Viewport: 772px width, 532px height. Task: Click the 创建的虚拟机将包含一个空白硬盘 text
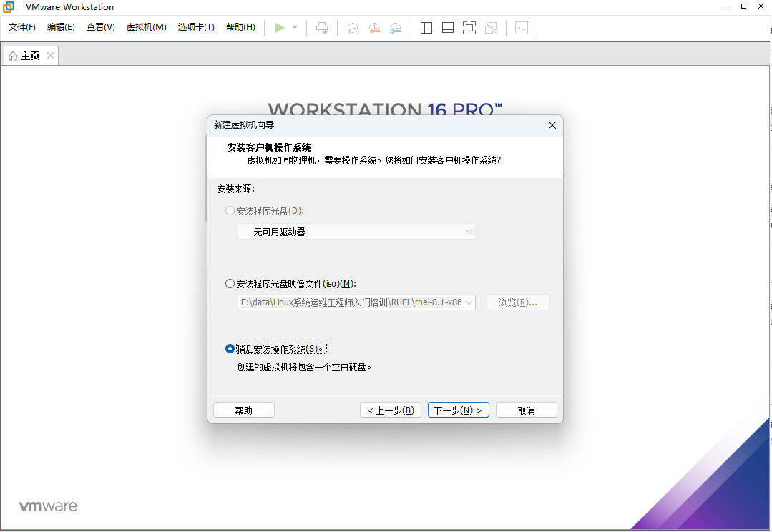(304, 367)
